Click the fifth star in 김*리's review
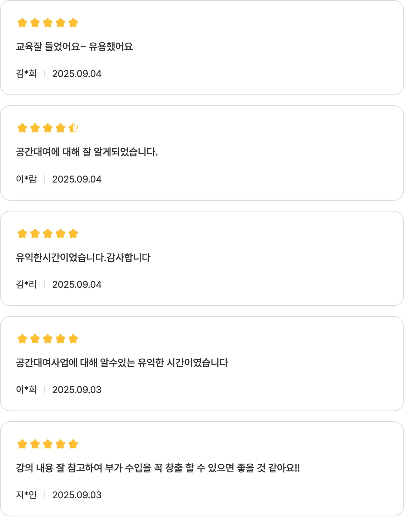Screen dimensions: 404x532 coord(73,234)
